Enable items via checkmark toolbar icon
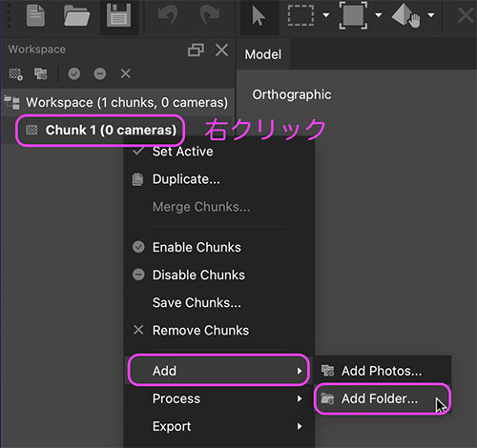Image resolution: width=477 pixels, height=448 pixels. (74, 74)
